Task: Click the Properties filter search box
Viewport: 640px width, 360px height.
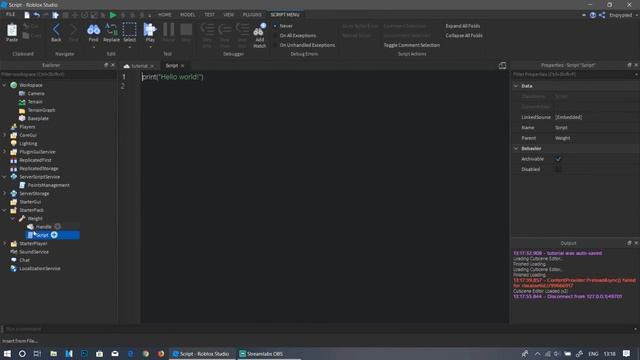Action: click(575, 75)
